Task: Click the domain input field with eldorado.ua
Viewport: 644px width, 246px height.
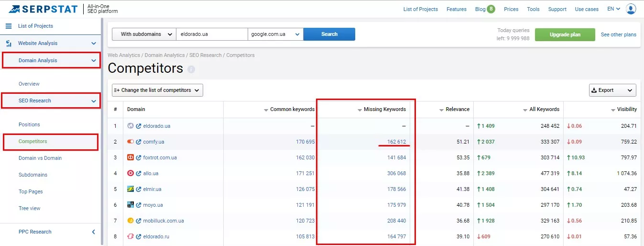Action: coord(212,34)
